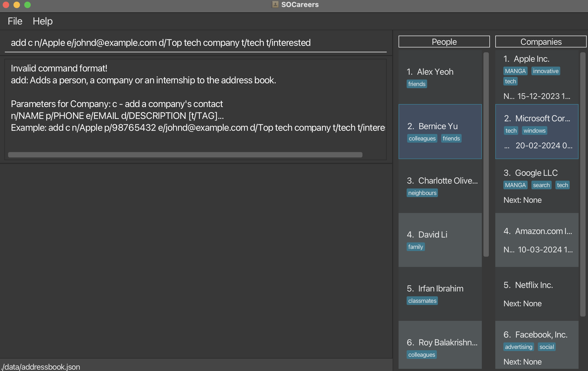This screenshot has width=588, height=371.
Task: Click the search tag on Google LLC
Action: (x=541, y=185)
